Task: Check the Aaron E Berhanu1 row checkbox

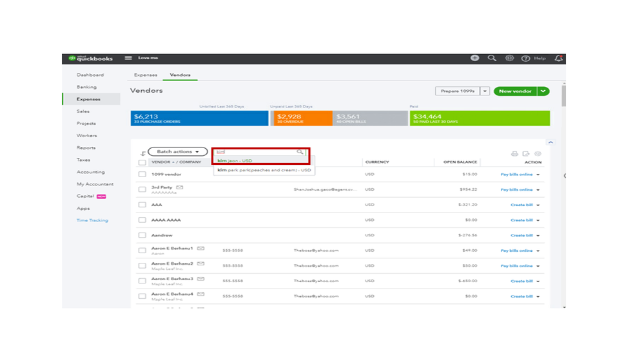Action: click(142, 251)
